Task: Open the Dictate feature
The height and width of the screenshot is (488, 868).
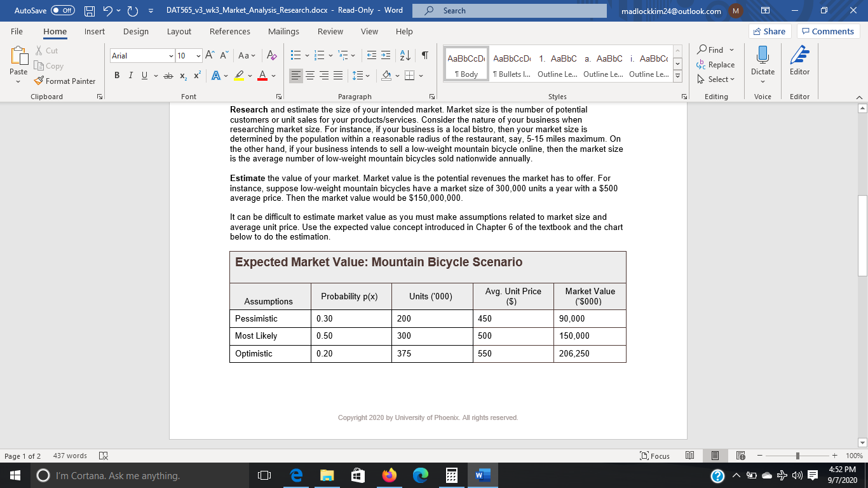Action: coord(762,62)
